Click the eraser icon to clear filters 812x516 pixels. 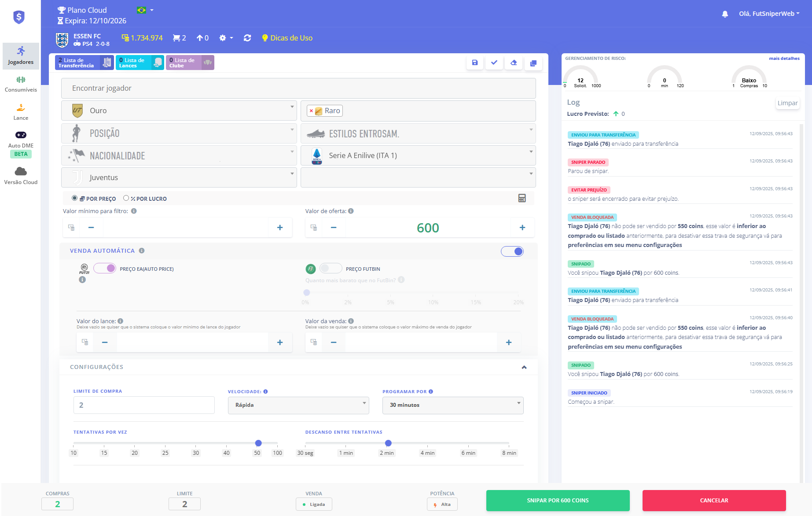click(514, 63)
